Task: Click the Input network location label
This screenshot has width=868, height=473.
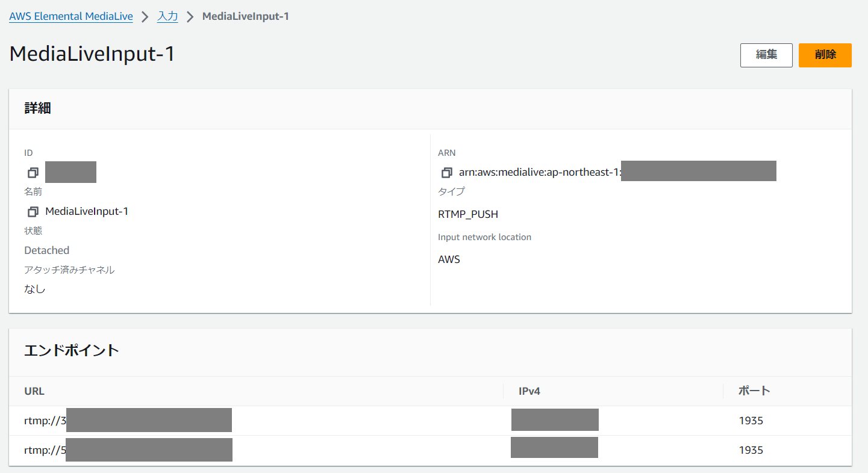Action: tap(485, 237)
